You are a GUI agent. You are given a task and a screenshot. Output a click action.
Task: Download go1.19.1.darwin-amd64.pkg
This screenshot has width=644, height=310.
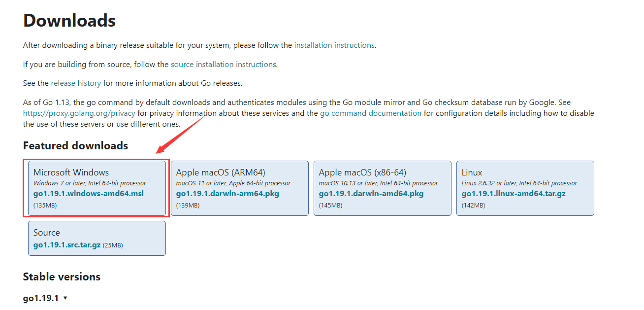pyautogui.click(x=371, y=194)
